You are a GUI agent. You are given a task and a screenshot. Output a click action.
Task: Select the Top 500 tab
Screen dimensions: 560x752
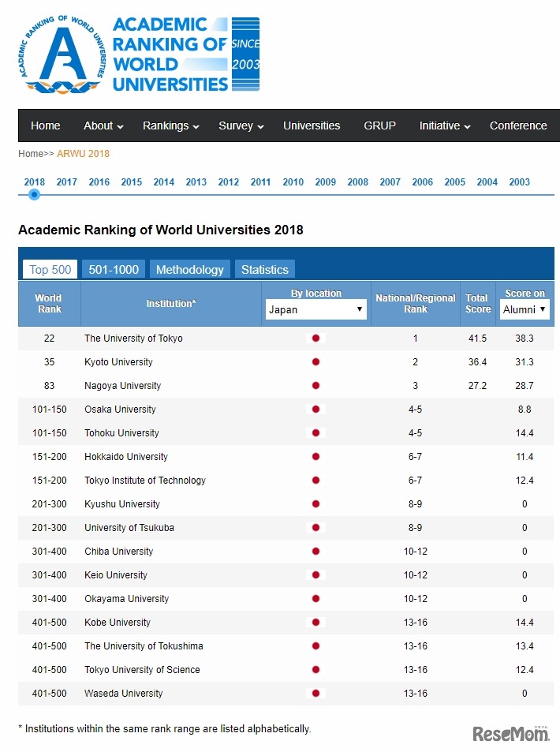(x=50, y=270)
